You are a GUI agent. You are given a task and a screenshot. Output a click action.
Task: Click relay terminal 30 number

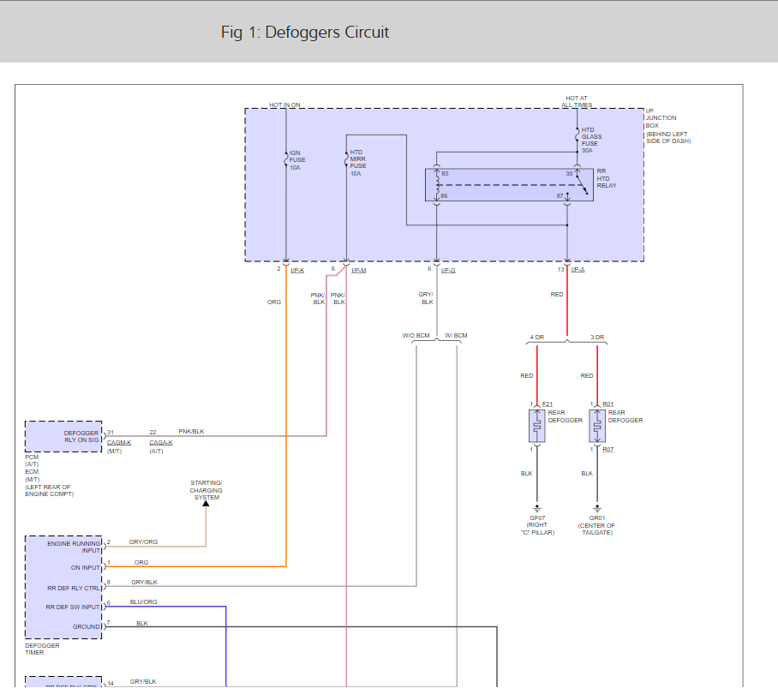pos(569,174)
